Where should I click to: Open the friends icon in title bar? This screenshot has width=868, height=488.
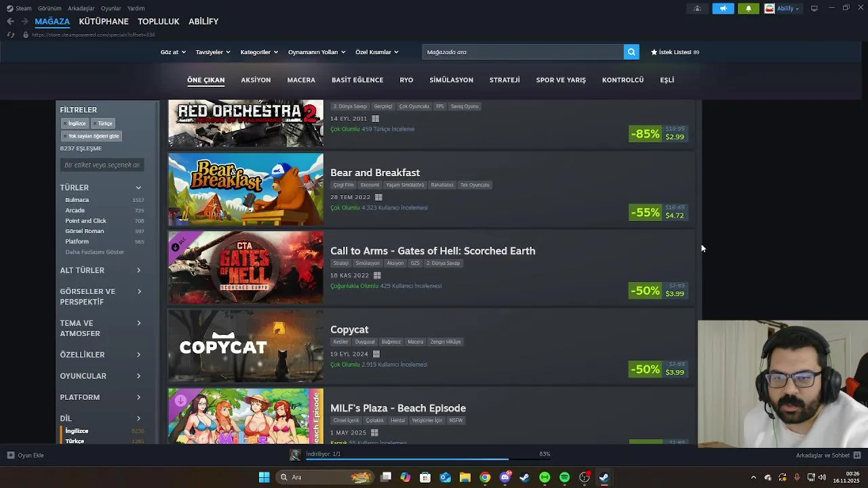(697, 8)
